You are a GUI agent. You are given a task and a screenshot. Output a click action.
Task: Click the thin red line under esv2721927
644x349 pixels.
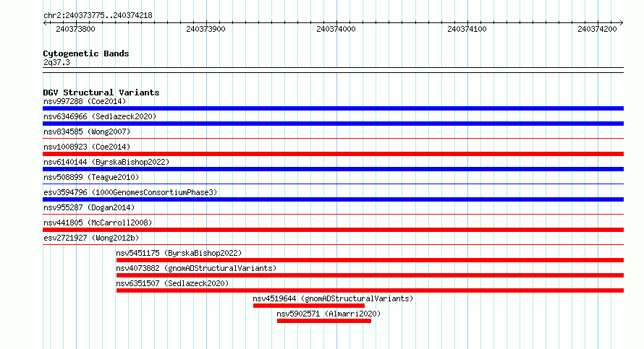click(333, 245)
